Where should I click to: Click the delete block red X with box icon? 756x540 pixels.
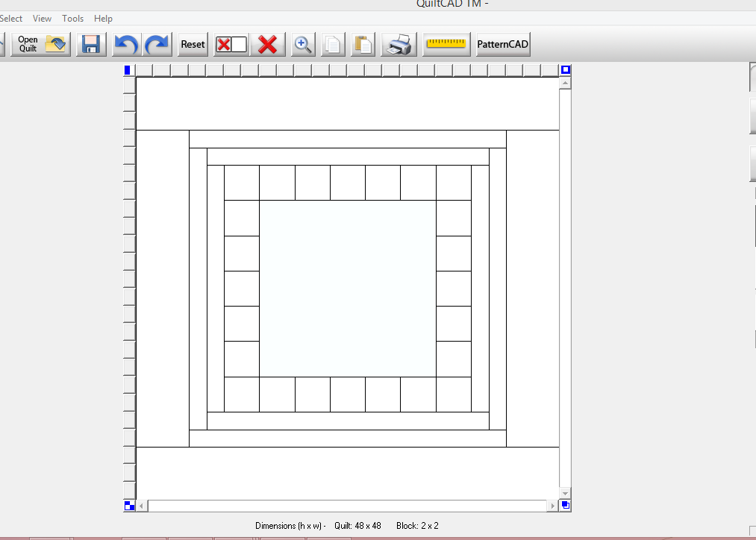(231, 44)
